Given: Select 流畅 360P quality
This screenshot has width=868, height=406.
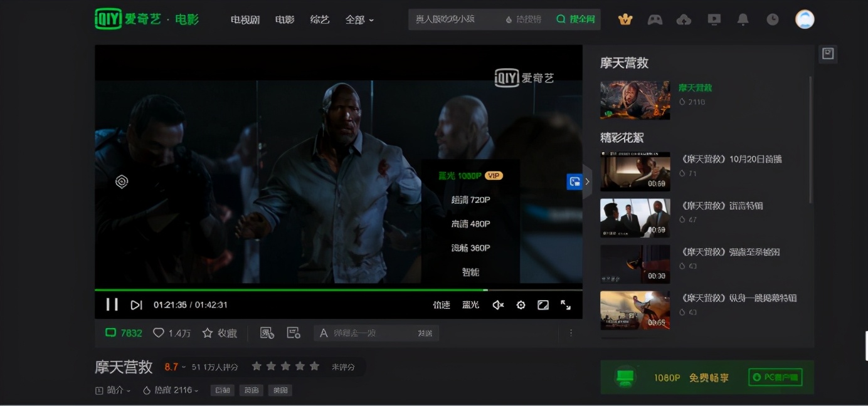Looking at the screenshot, I should pyautogui.click(x=470, y=248).
